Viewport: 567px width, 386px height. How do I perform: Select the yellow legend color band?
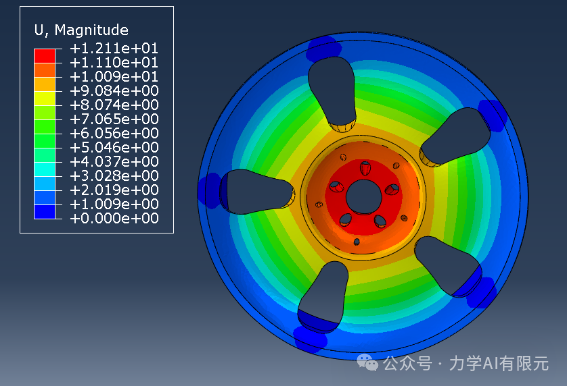tap(45, 98)
